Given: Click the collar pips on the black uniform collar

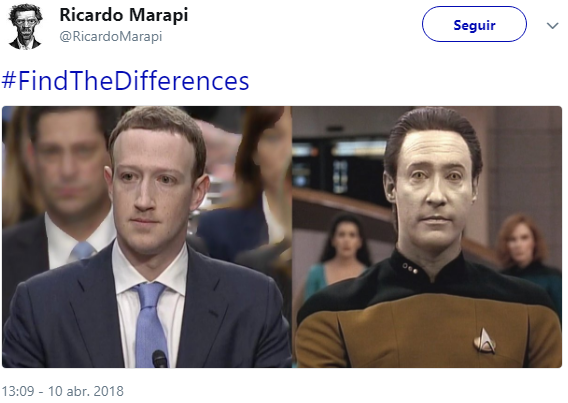Looking at the screenshot, I should point(409,268).
